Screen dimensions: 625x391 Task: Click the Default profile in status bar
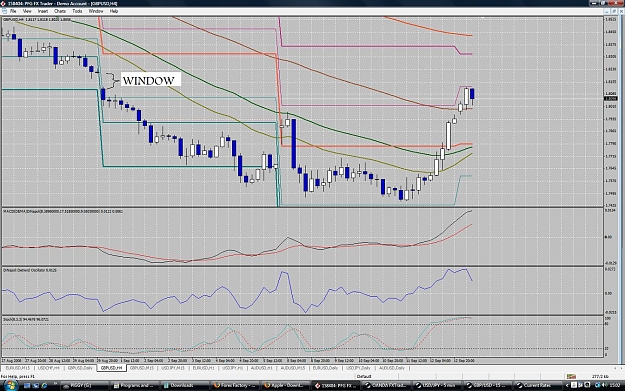364,376
